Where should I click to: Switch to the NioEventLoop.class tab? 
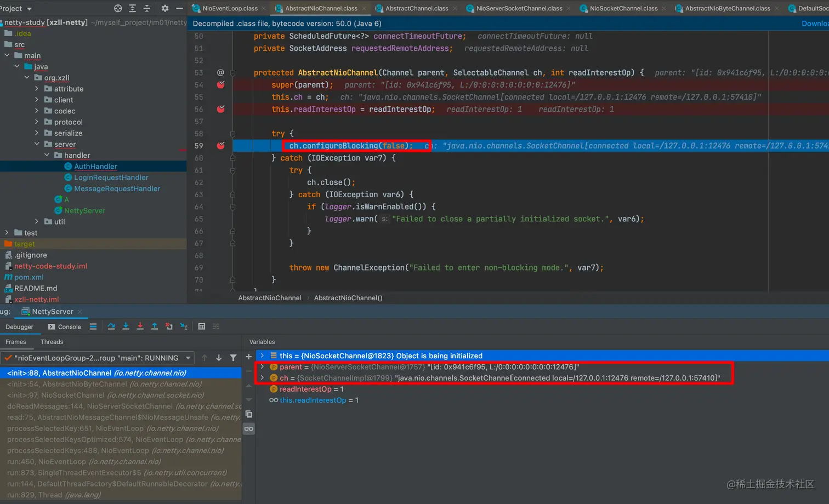click(x=229, y=8)
